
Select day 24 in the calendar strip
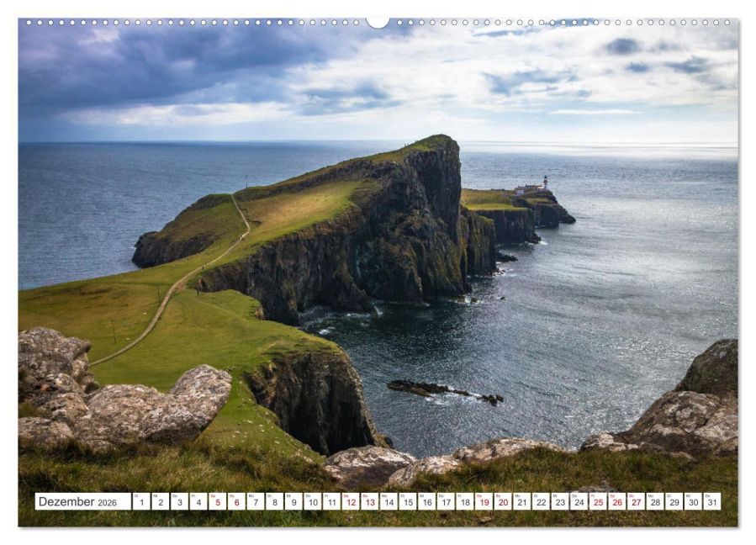(x=579, y=501)
